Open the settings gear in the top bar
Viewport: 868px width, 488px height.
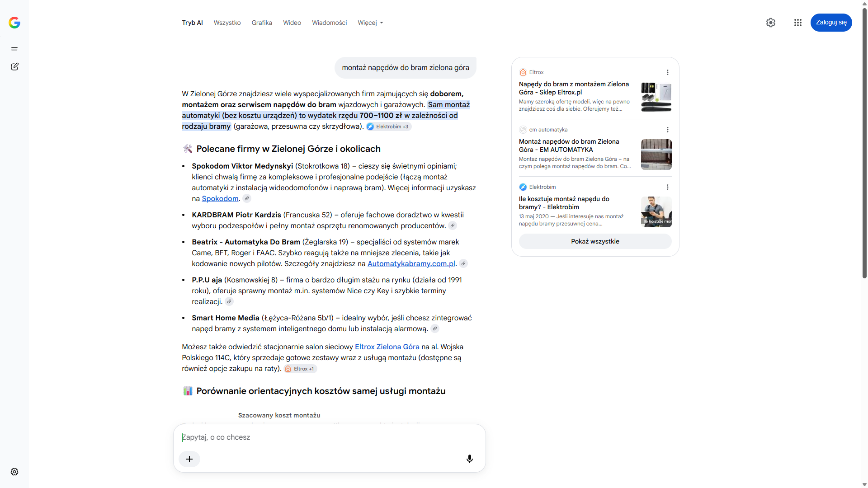click(771, 23)
